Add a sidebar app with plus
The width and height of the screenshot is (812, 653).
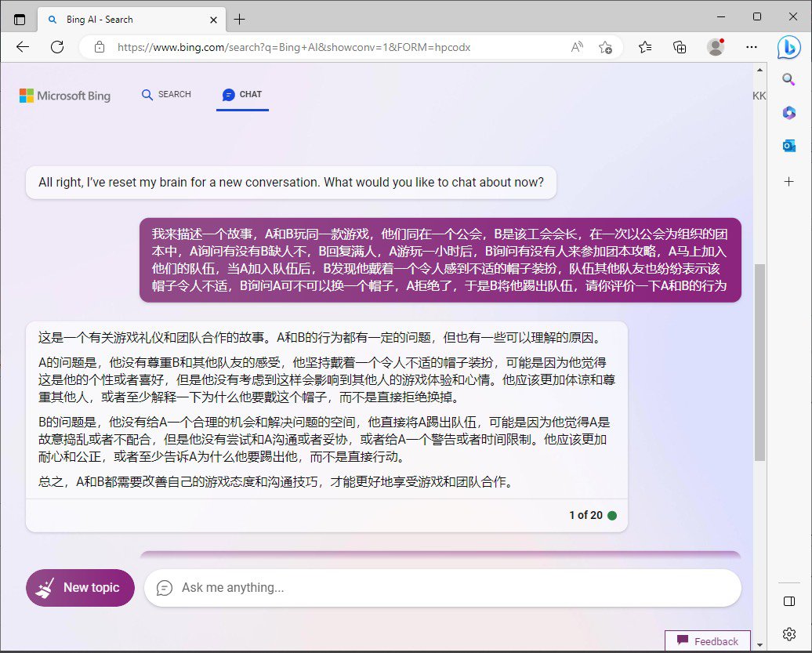(788, 181)
